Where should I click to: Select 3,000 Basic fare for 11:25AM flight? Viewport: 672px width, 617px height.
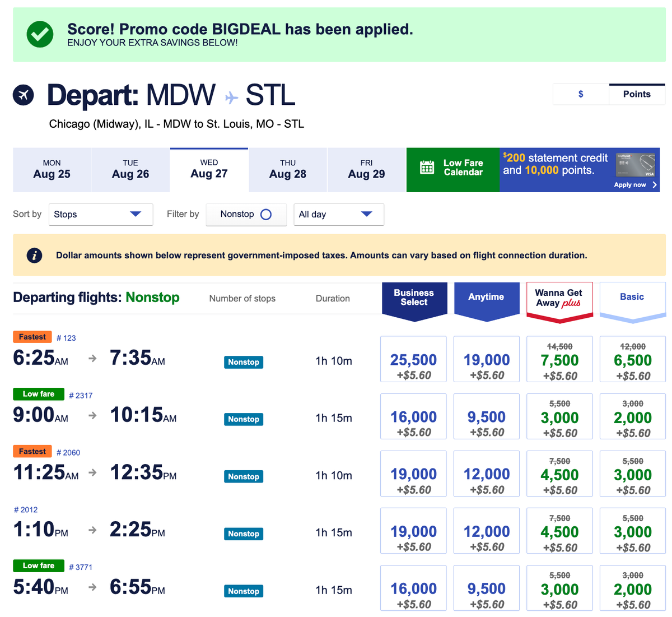coord(633,474)
